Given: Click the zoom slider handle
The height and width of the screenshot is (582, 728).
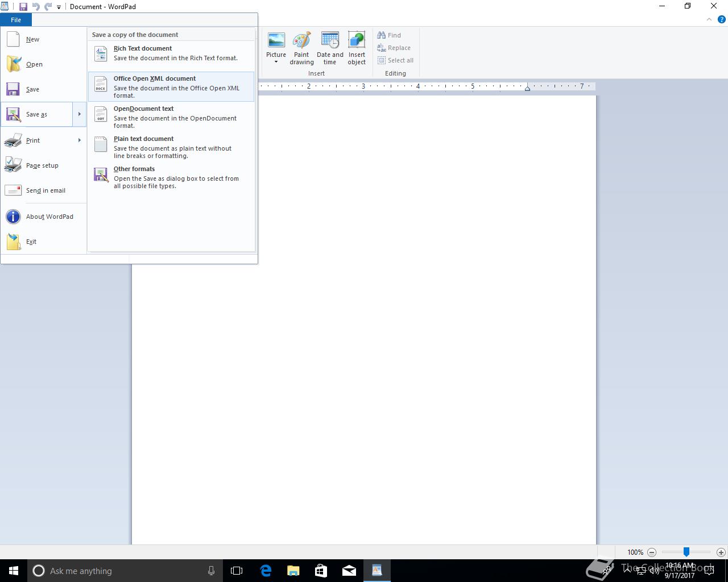Looking at the screenshot, I should point(686,552).
